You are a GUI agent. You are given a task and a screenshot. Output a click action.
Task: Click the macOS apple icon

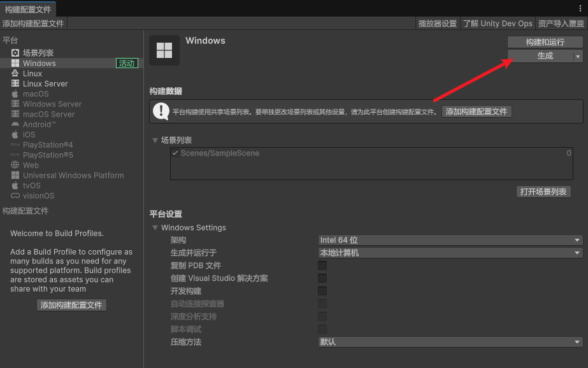(15, 94)
